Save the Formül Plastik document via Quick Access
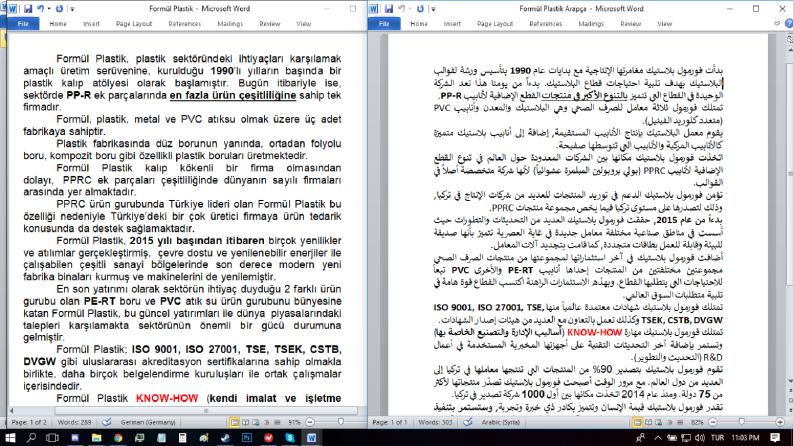Image resolution: width=793 pixels, height=446 pixels. [x=28, y=9]
